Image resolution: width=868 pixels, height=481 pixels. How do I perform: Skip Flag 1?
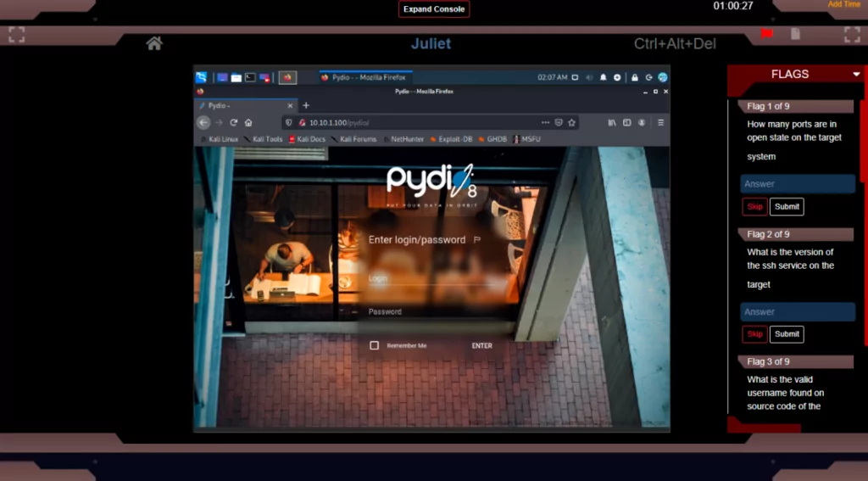754,207
